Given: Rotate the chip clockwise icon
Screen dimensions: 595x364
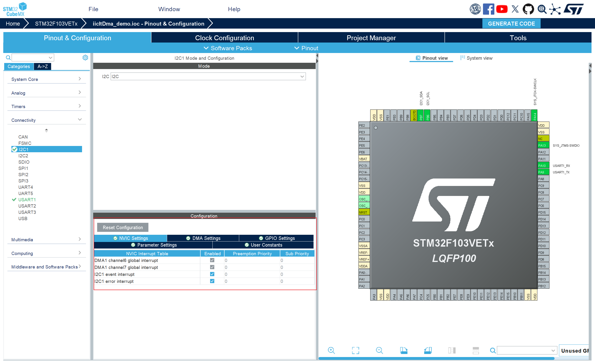Looking at the screenshot, I should pyautogui.click(x=403, y=350).
